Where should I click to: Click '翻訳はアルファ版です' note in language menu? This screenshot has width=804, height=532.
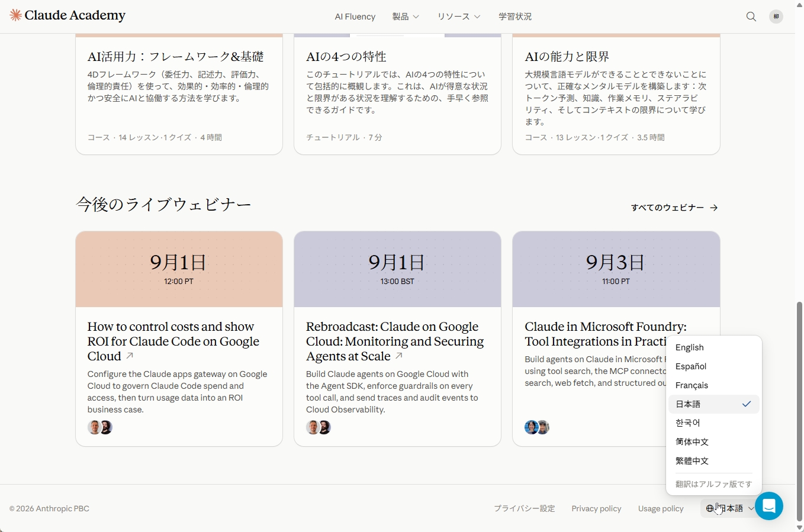(713, 484)
